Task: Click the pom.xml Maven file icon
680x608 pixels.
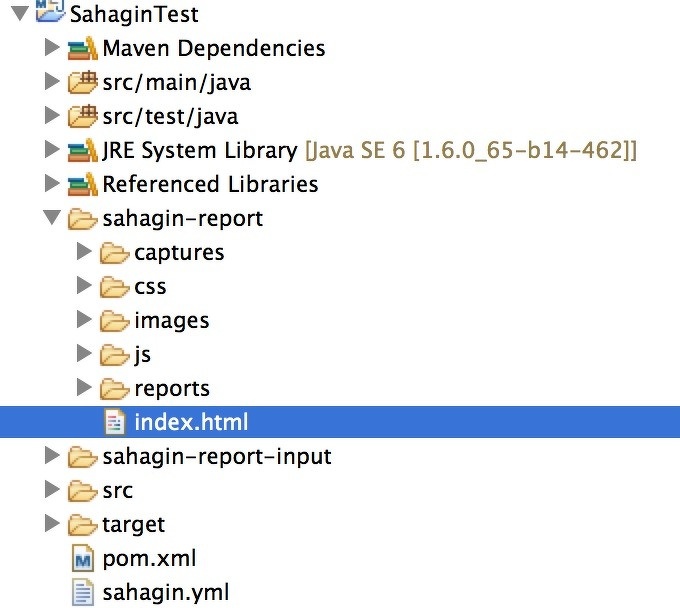Action: [82, 558]
